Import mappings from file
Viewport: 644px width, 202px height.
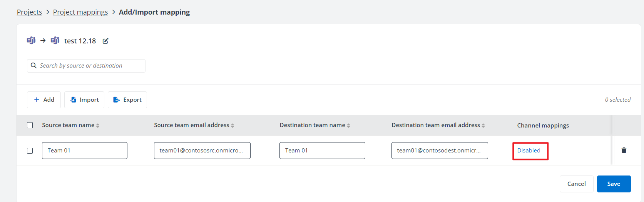[x=84, y=100]
